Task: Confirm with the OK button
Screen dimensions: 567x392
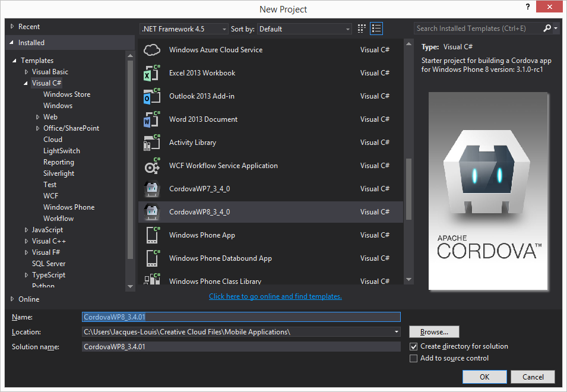Action: pos(484,377)
